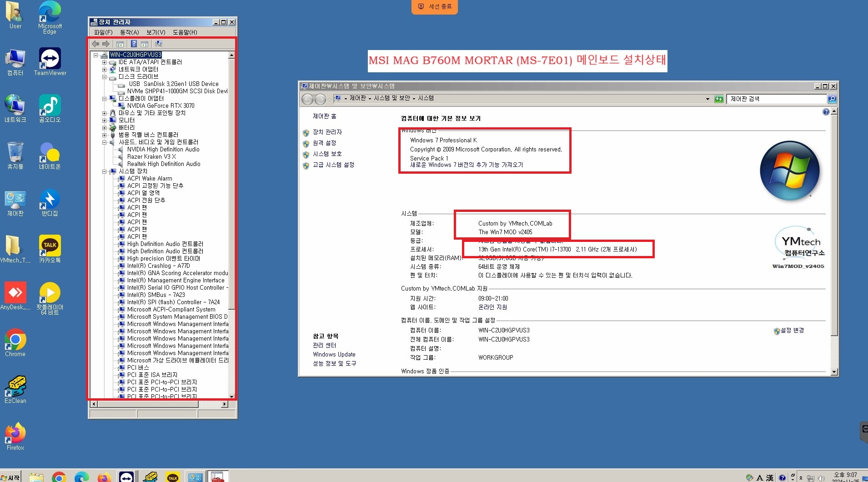Select the 카카오톡 desktop icon

pyautogui.click(x=50, y=249)
